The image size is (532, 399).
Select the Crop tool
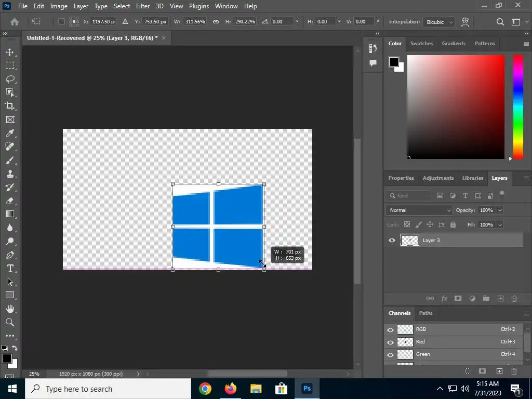click(10, 106)
